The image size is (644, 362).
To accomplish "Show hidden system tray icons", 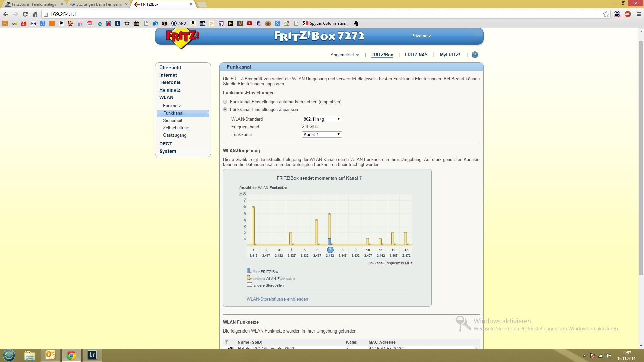I will (x=584, y=356).
